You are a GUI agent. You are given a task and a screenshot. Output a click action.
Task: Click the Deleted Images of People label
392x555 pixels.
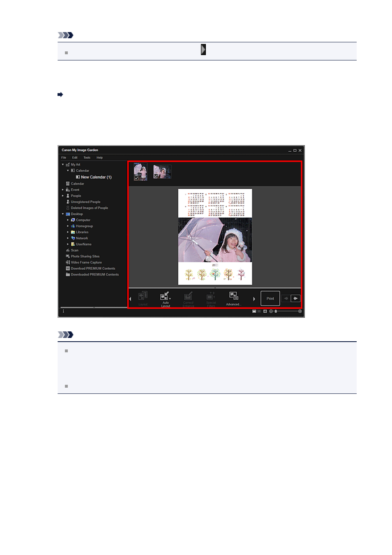click(90, 208)
